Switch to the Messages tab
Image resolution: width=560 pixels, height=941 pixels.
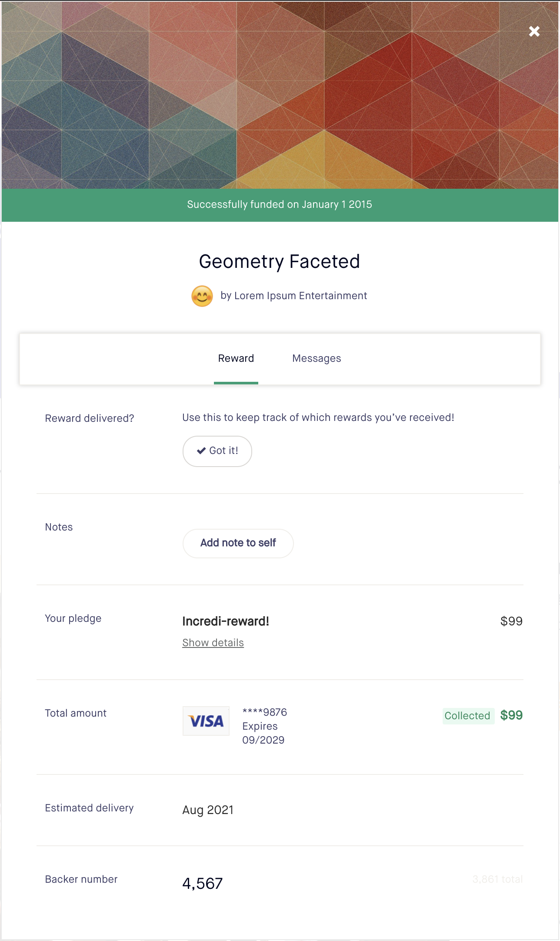point(317,358)
